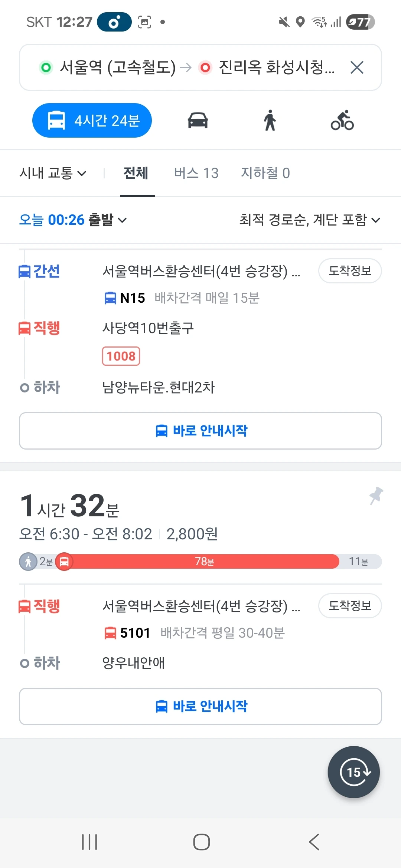Tap 도착정보 for the 5101 bus
This screenshot has width=401, height=868.
point(350,606)
